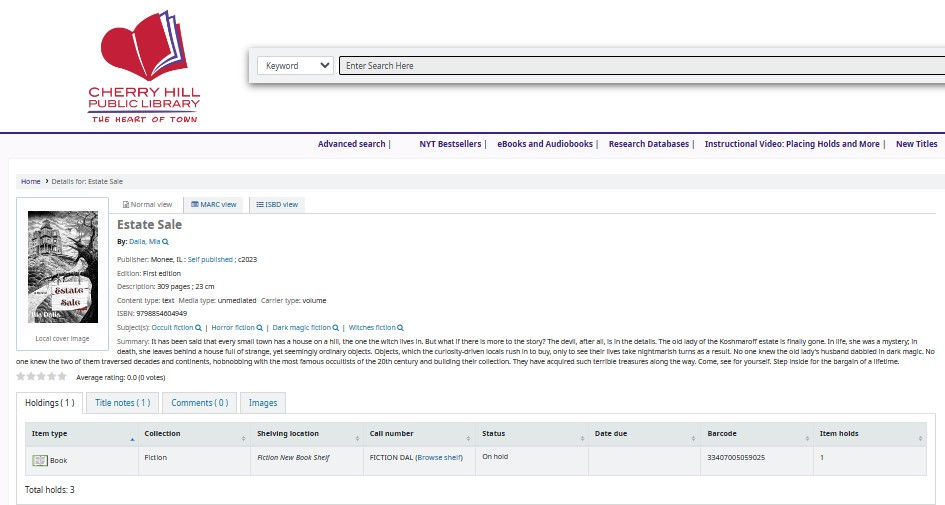Focus the Enter Search Here field

pos(642,66)
